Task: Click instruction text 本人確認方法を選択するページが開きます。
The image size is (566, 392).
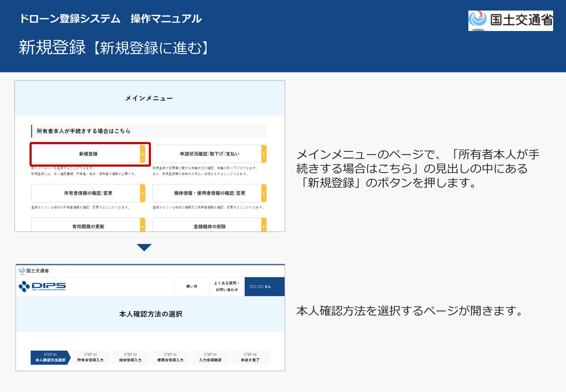Action: 410,311
